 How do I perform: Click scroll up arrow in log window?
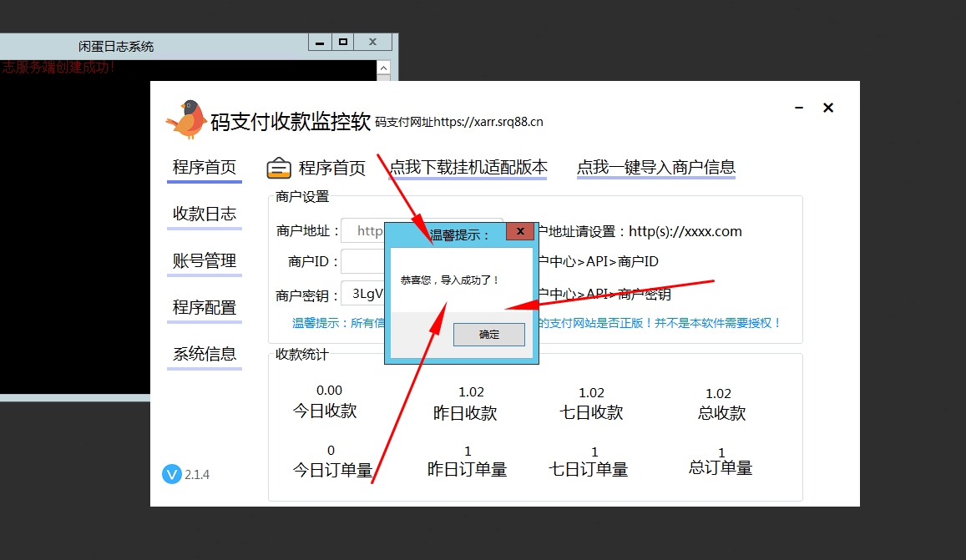coord(384,68)
